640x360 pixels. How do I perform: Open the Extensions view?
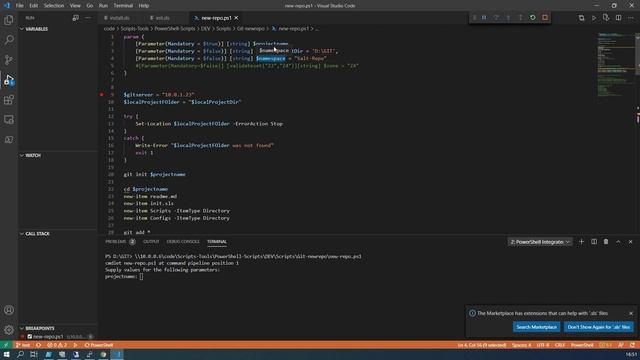pyautogui.click(x=9, y=100)
